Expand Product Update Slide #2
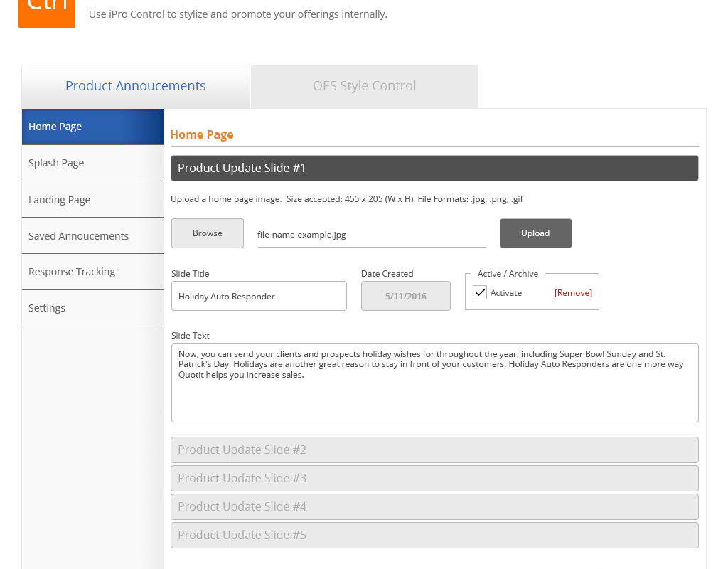Screen dimensions: 728x569 (x=434, y=450)
